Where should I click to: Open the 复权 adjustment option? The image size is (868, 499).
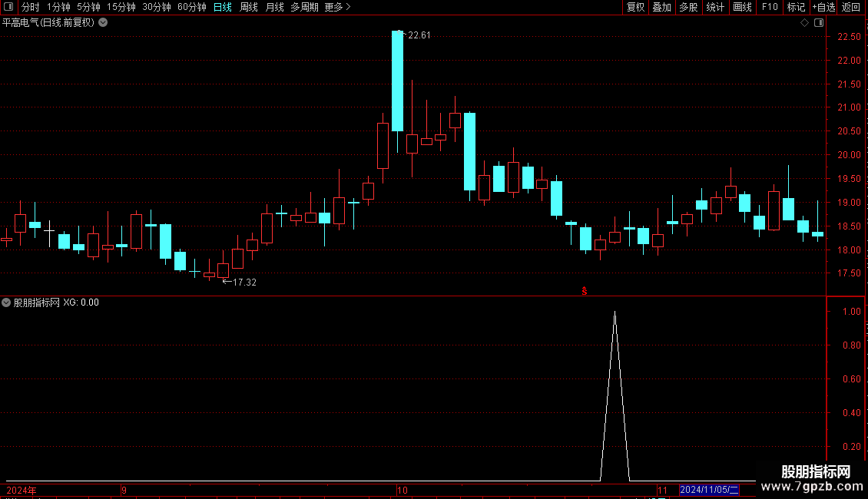tap(635, 7)
